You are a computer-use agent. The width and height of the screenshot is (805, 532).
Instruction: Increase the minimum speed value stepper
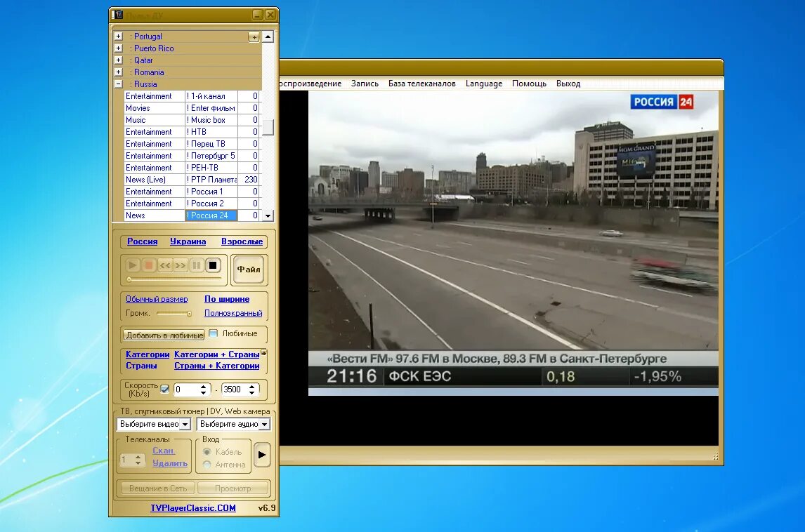click(x=203, y=386)
